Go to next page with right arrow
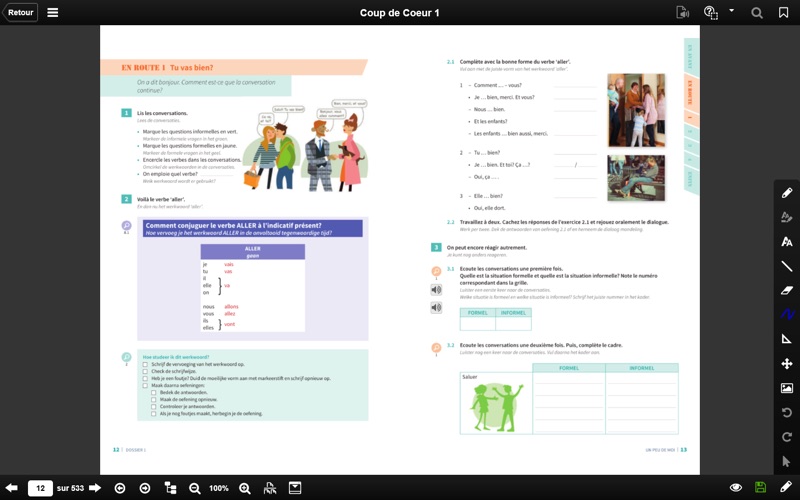 [95, 488]
